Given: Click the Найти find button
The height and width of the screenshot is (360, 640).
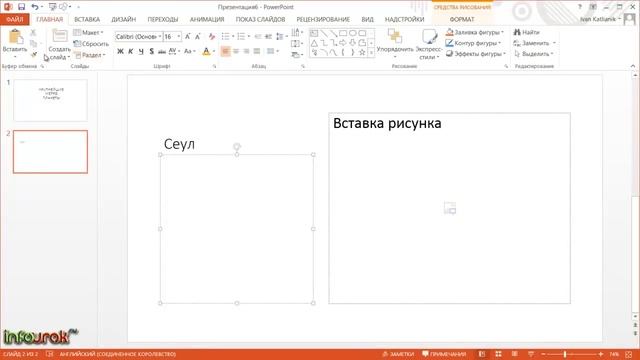Looking at the screenshot, I should point(527,32).
